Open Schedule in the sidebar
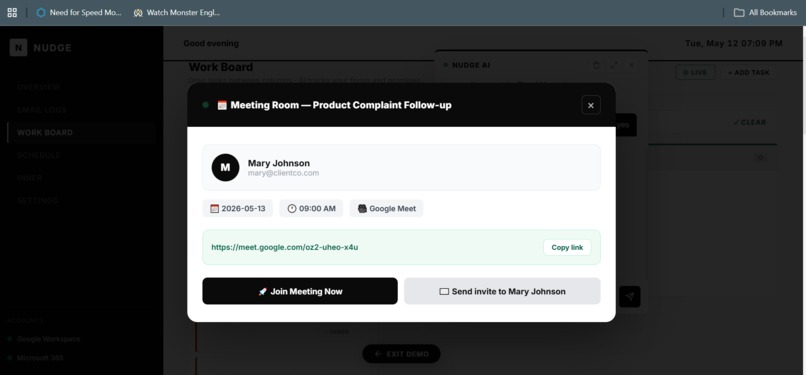Screen dimensions: 806x375 tap(39, 155)
